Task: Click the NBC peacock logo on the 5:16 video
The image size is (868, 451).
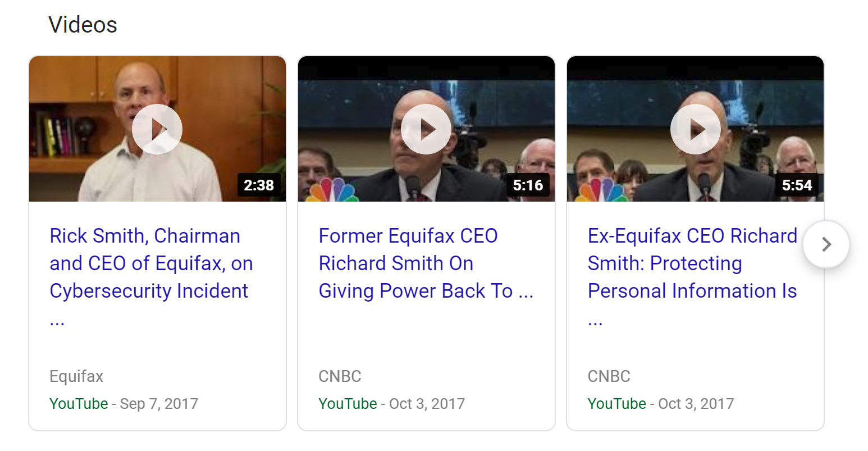Action: (x=331, y=191)
